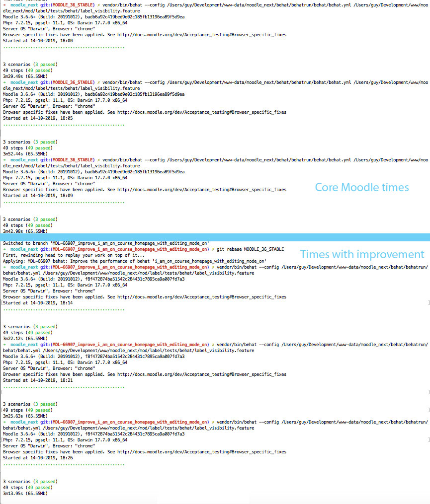430x504 pixels.
Task: Click the 'Started at 14-10-2019, 18:09' line
Action: (38, 196)
